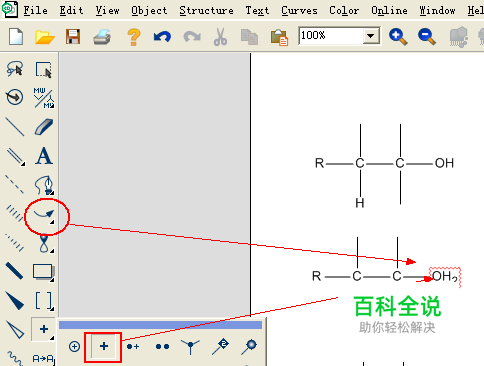Zoom in with the plus magnifier
The image size is (484, 366).
coord(398,36)
